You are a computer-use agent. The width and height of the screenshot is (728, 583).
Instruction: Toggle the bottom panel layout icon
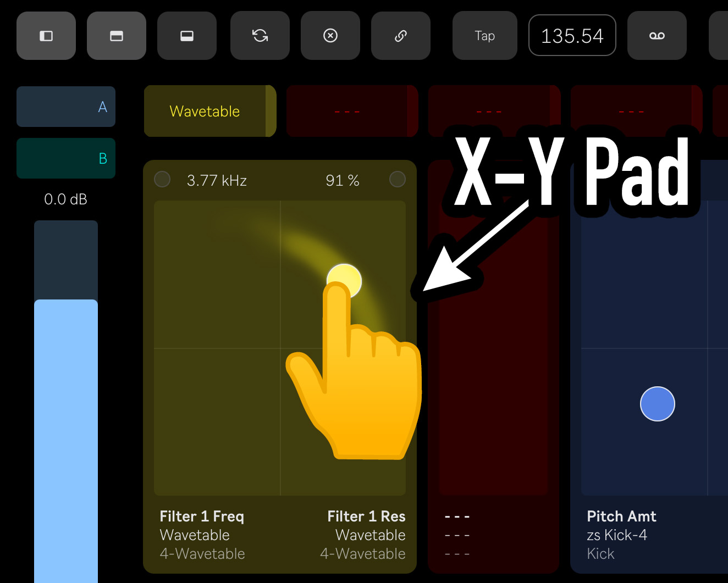187,36
